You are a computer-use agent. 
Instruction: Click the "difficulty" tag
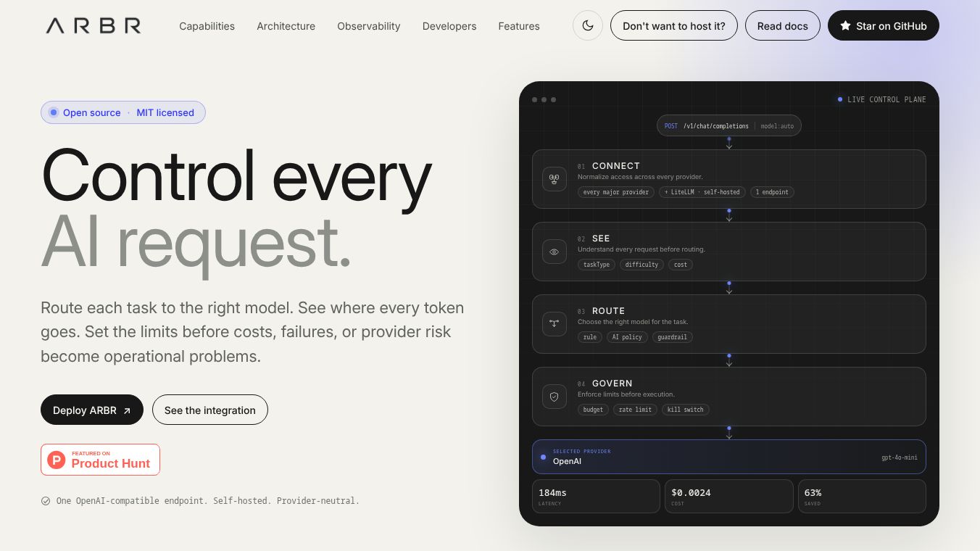click(x=641, y=265)
